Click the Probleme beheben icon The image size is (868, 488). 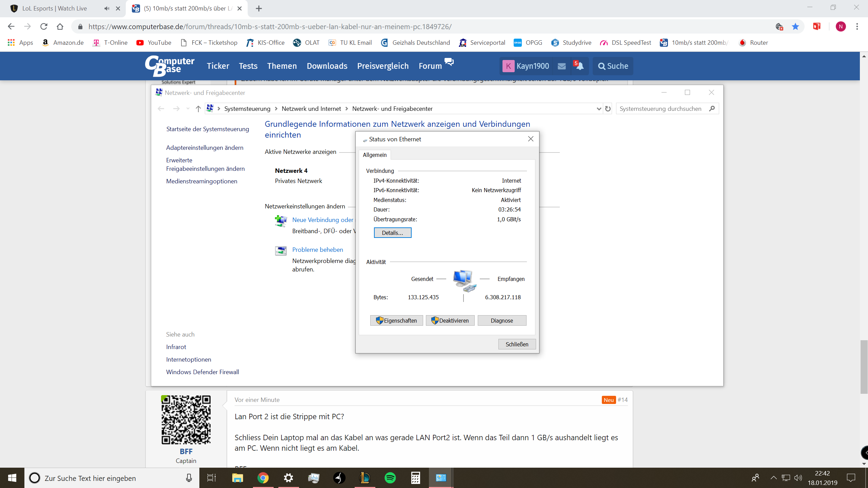281,251
